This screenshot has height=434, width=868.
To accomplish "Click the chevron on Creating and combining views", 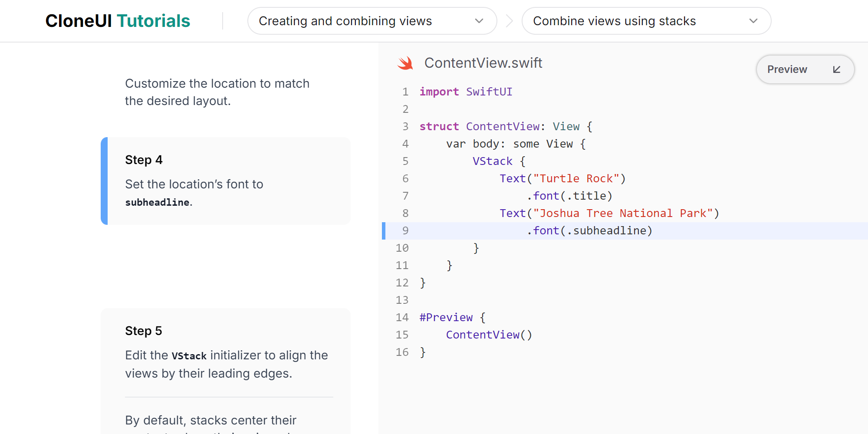I will pyautogui.click(x=479, y=21).
